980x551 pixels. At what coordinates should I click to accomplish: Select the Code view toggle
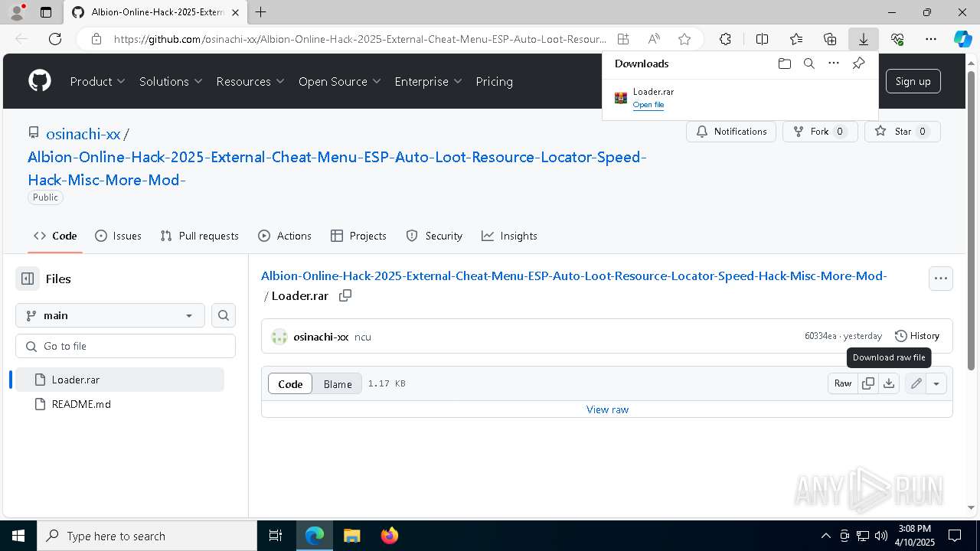(290, 384)
